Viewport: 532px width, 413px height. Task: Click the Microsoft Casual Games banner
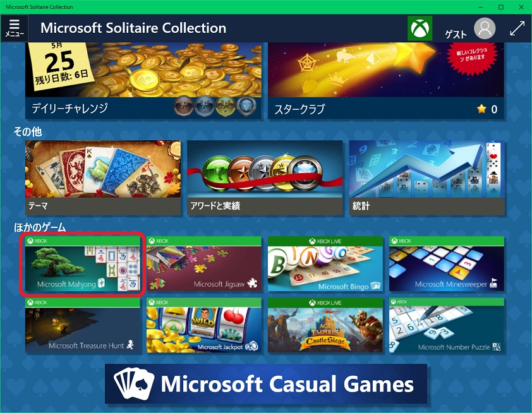[x=266, y=384]
